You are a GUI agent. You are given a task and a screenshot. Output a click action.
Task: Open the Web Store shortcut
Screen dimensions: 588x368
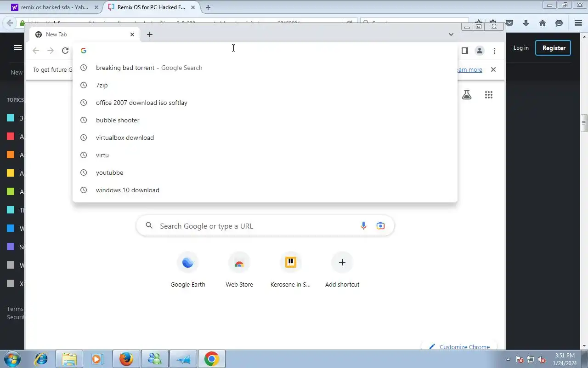239,270
